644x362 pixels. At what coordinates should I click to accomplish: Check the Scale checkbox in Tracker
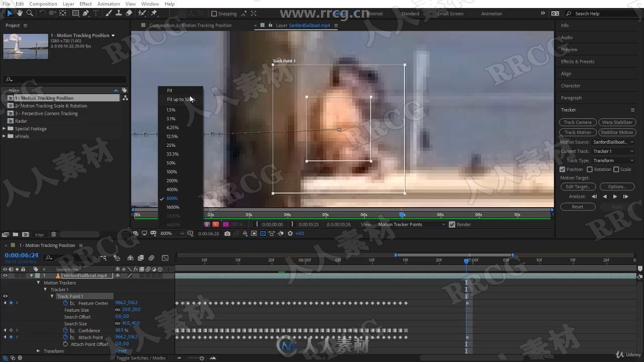coord(616,169)
